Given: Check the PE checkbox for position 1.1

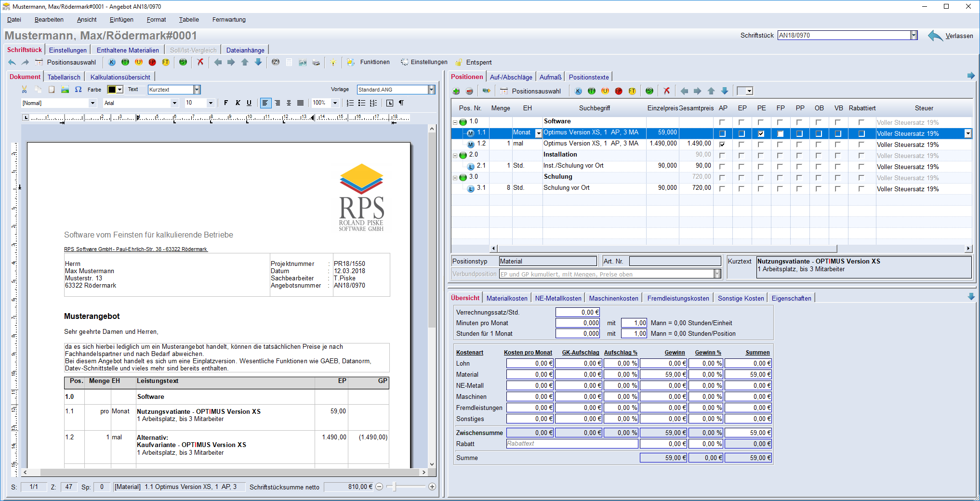Looking at the screenshot, I should (x=761, y=134).
